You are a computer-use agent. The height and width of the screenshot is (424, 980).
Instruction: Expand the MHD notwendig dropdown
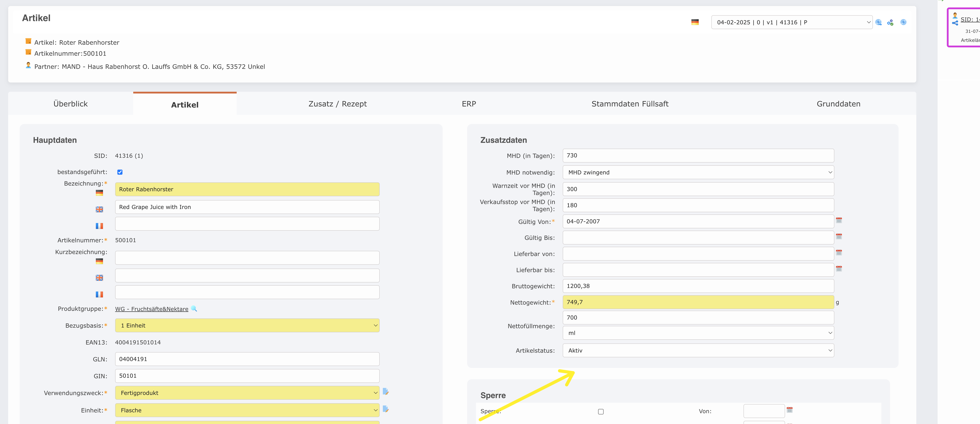[698, 172]
